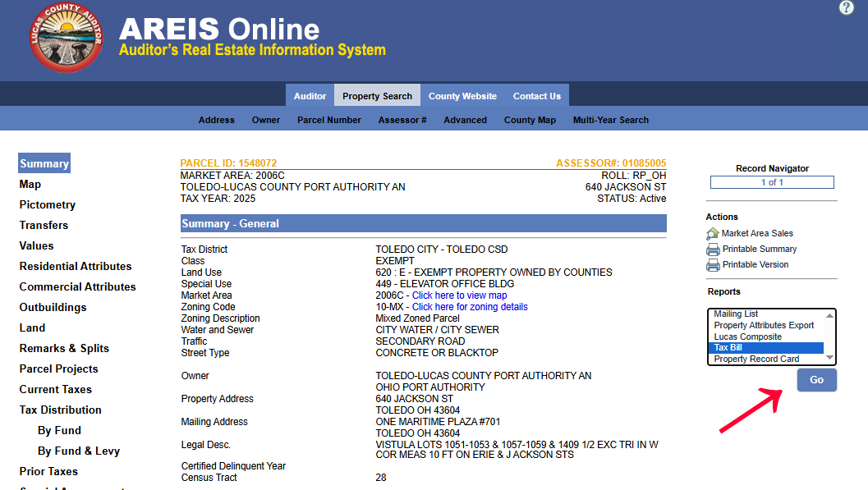Search by Owner

(266, 120)
